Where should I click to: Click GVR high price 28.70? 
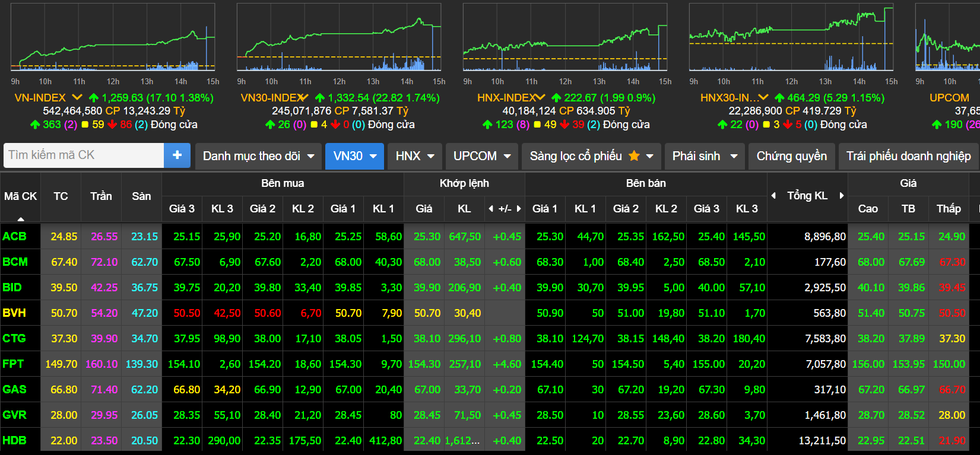pyautogui.click(x=871, y=415)
